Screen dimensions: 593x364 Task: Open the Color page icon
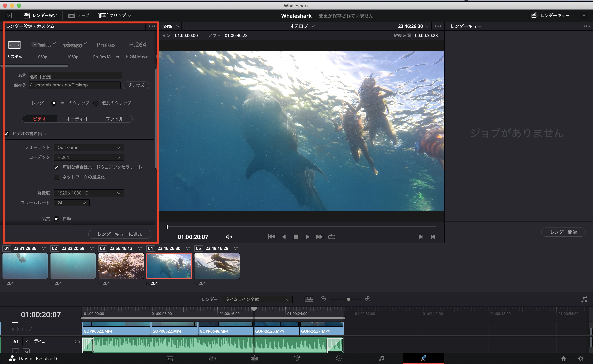tap(339, 358)
